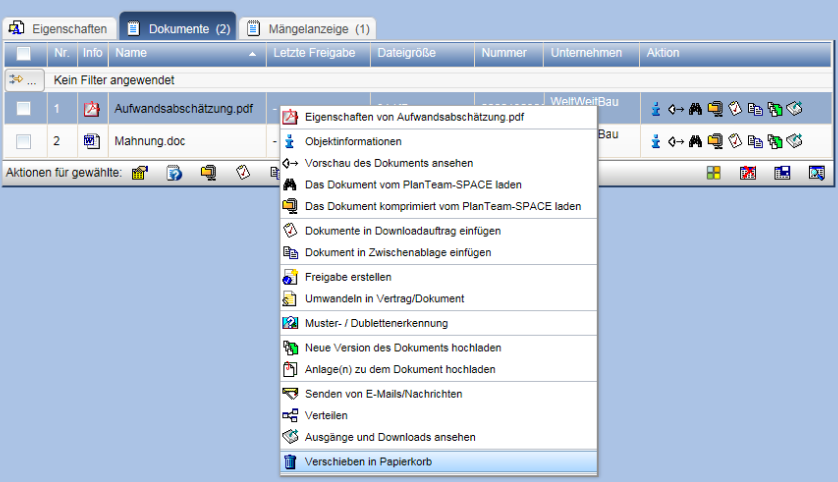
Task: Click the Word file icon next to Mahnung.doc
Action: click(x=92, y=141)
